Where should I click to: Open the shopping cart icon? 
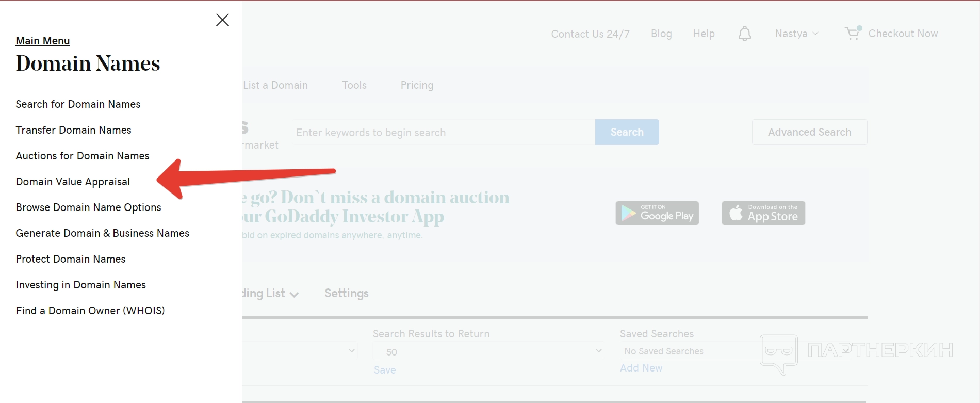pos(853,33)
